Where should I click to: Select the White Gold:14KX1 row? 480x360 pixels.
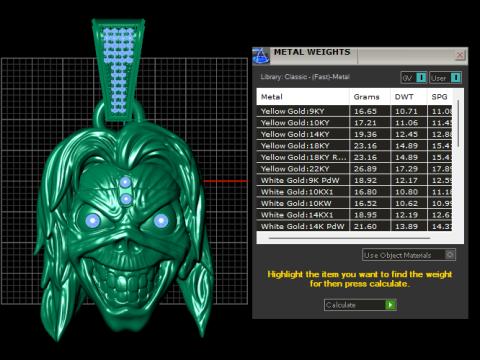[x=354, y=215]
